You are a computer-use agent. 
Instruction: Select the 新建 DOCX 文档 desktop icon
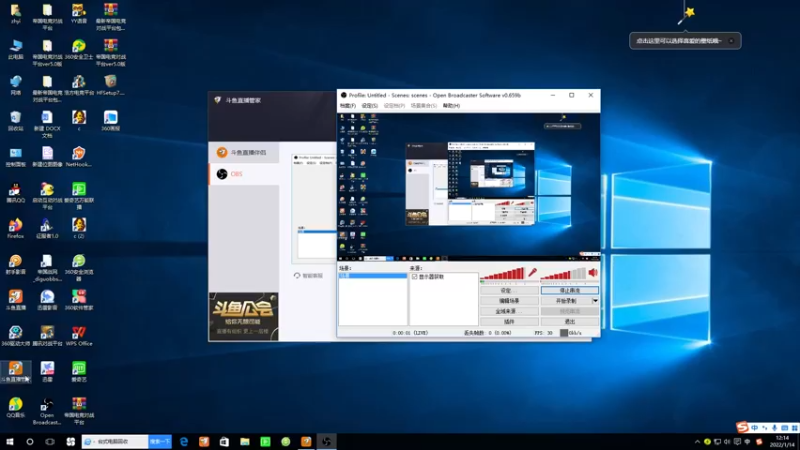47,124
